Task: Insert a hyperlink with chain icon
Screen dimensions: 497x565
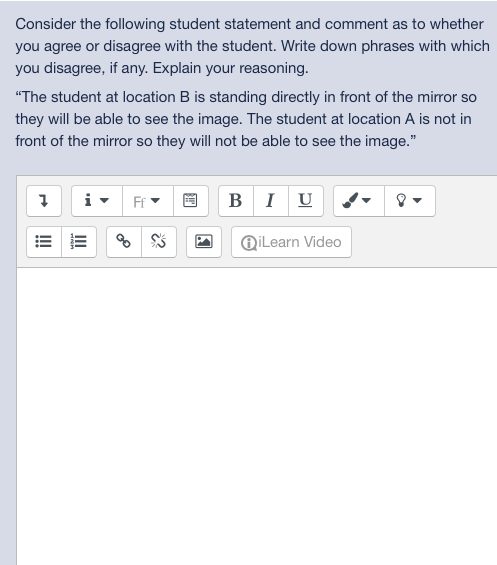Action: [x=124, y=242]
